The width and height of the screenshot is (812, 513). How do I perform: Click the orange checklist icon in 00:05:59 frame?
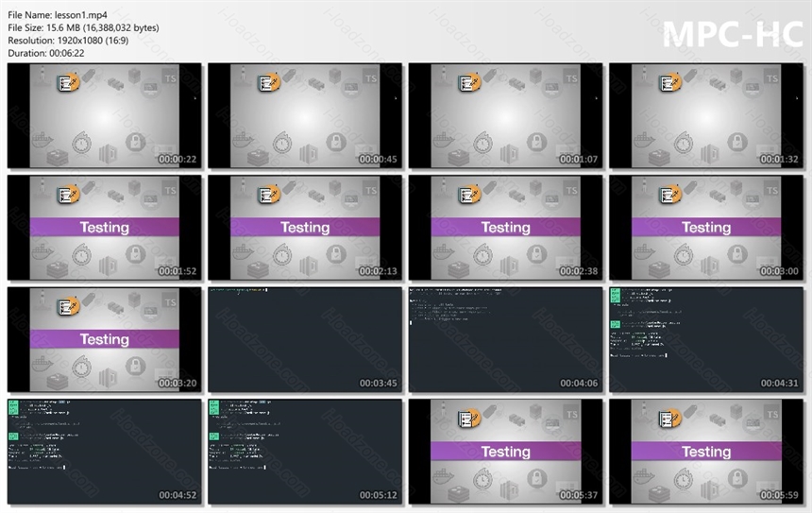670,419
